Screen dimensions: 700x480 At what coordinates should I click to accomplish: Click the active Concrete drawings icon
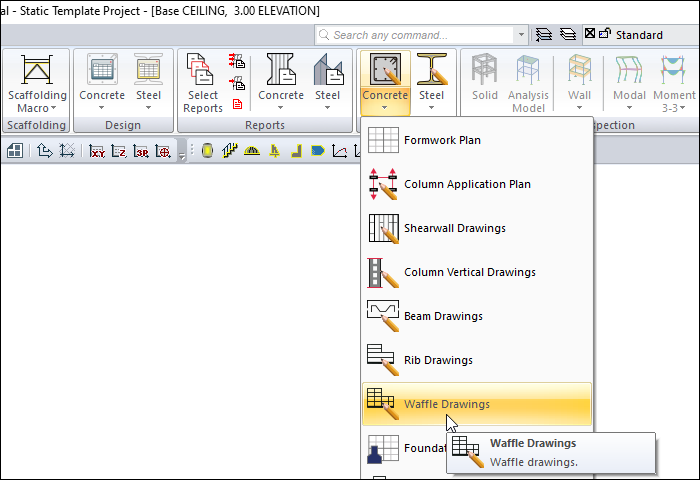[385, 70]
